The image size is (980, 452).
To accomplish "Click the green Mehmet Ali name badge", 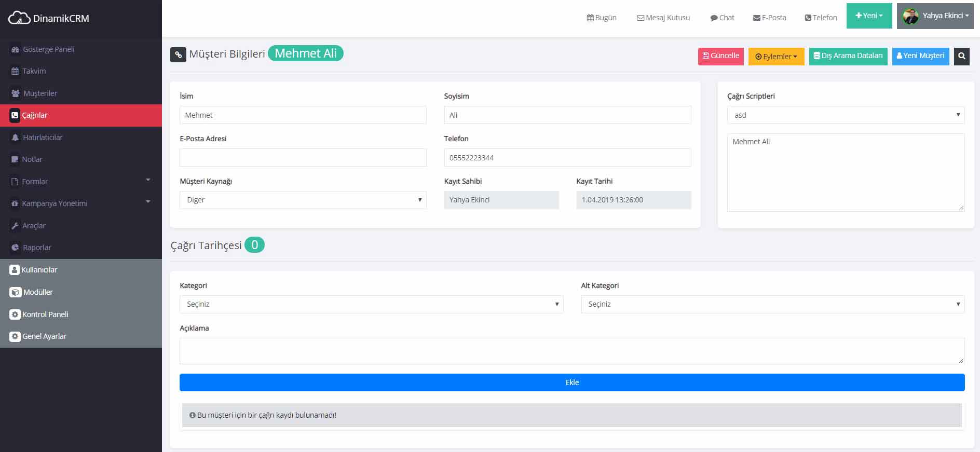I will tap(306, 53).
